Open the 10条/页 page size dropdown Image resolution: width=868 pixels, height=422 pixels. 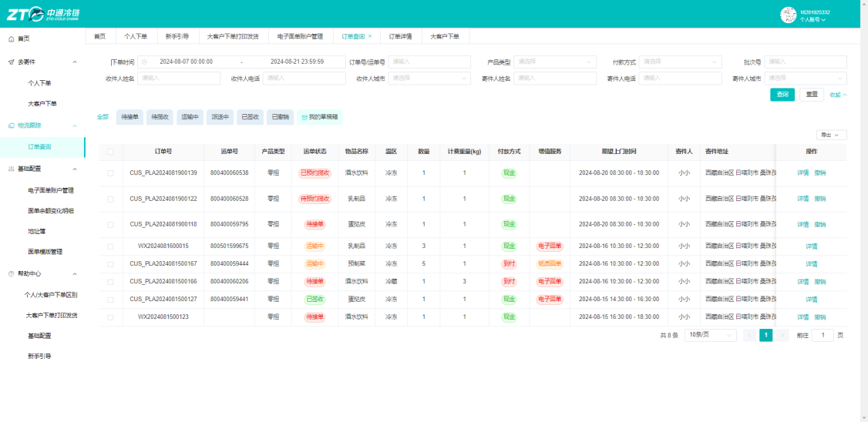[711, 335]
